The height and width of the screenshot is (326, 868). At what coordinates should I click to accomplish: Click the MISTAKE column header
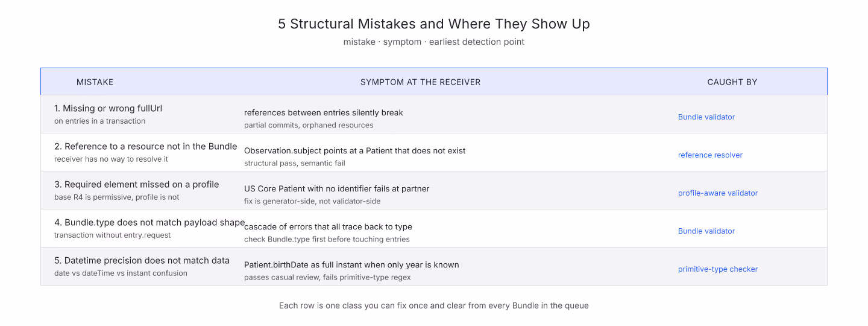point(95,82)
